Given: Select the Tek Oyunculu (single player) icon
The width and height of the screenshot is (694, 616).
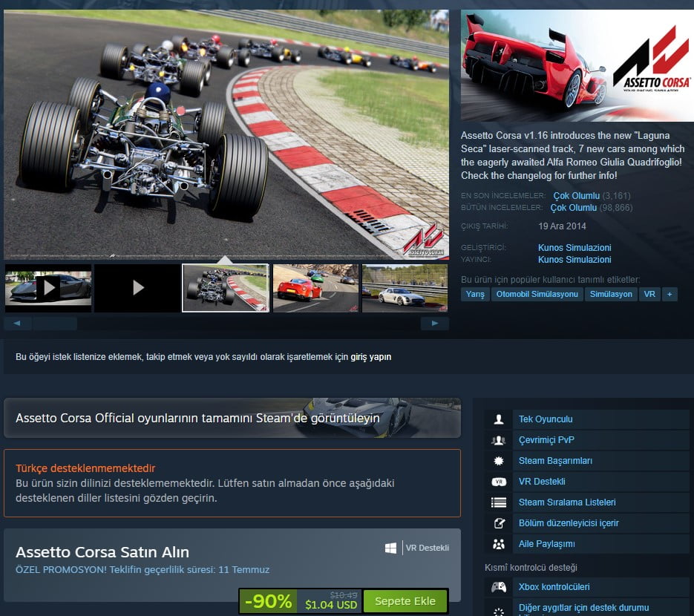Looking at the screenshot, I should click(499, 419).
